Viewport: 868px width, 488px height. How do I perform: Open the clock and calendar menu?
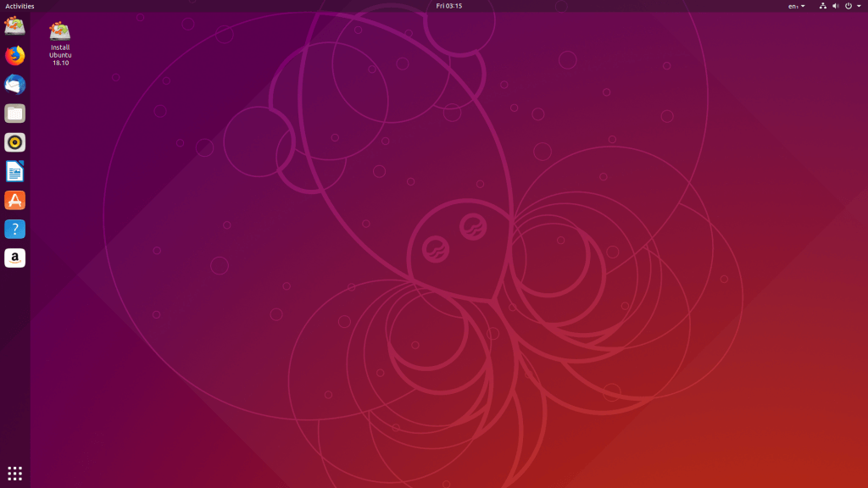click(449, 6)
